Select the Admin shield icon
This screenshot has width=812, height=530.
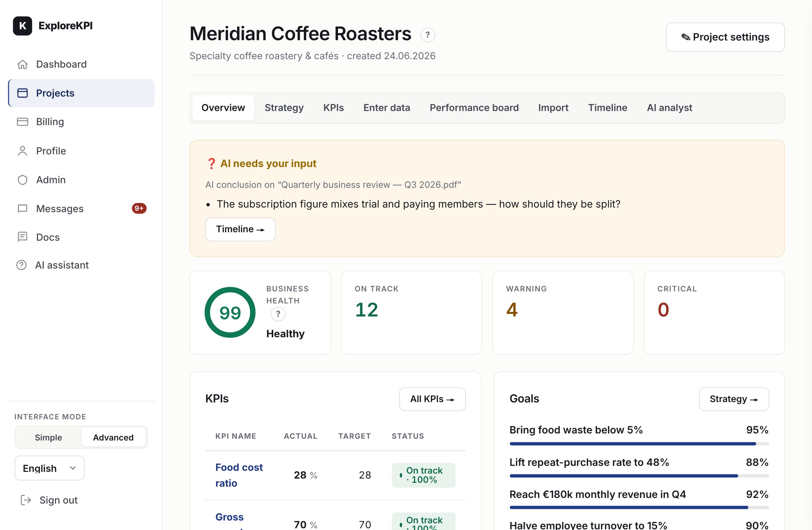23,180
